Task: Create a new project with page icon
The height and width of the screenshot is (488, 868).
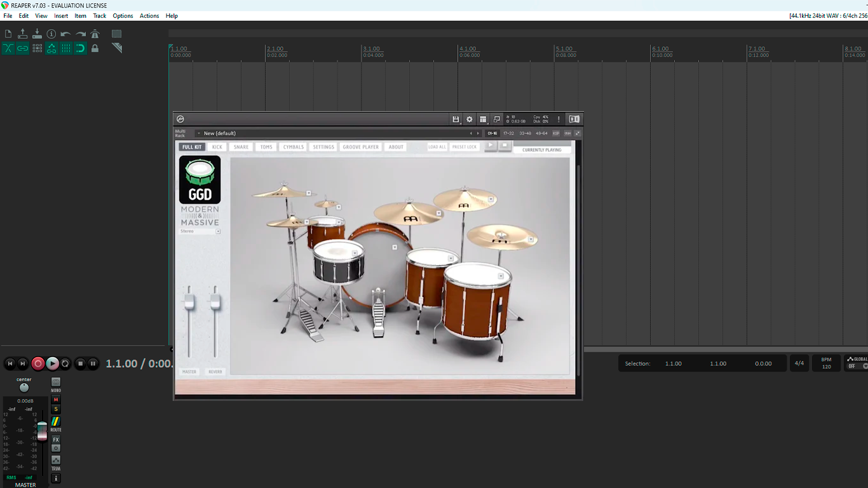Action: point(8,34)
